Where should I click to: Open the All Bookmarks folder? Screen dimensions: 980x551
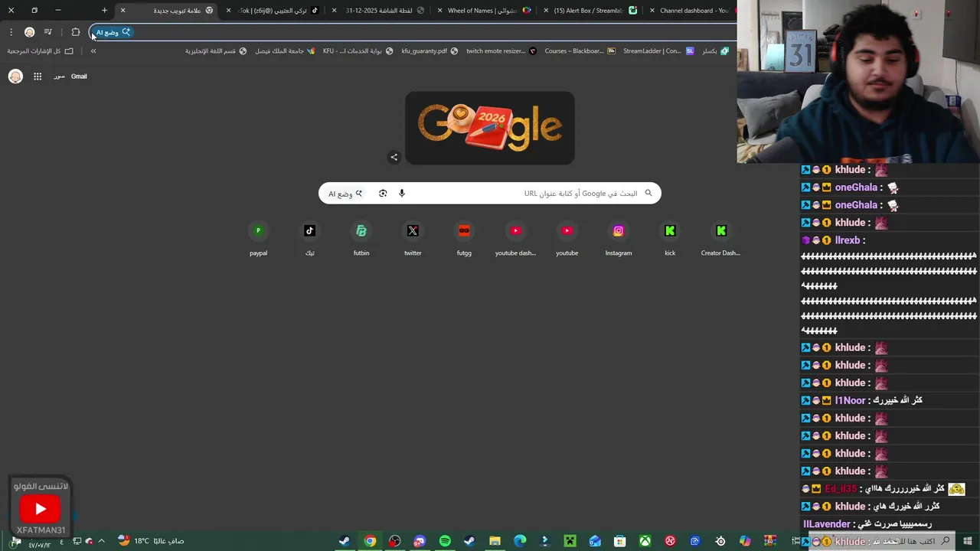pos(41,51)
